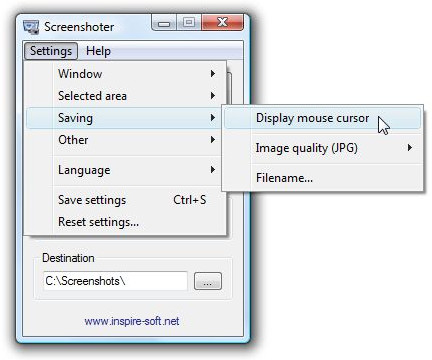Image resolution: width=432 pixels, height=360 pixels.
Task: Toggle Display mouse cursor option
Action: point(322,118)
